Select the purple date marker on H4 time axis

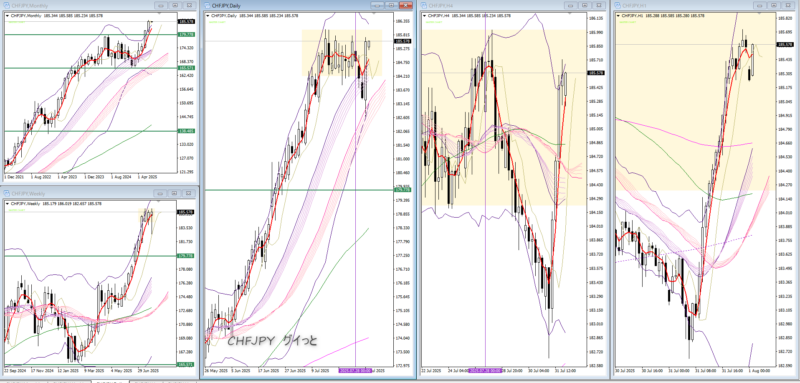[x=485, y=370]
